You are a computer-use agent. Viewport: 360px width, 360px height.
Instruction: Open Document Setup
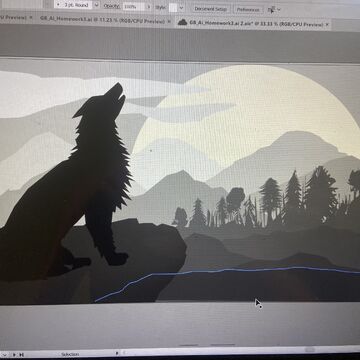pyautogui.click(x=211, y=9)
